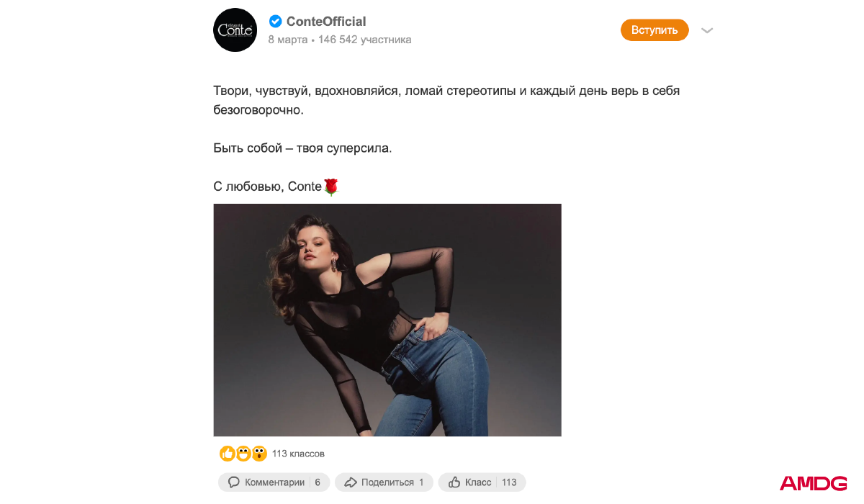The height and width of the screenshot is (504, 864).
Task: Expand the chevron menu beside Вступить
Action: click(x=707, y=30)
